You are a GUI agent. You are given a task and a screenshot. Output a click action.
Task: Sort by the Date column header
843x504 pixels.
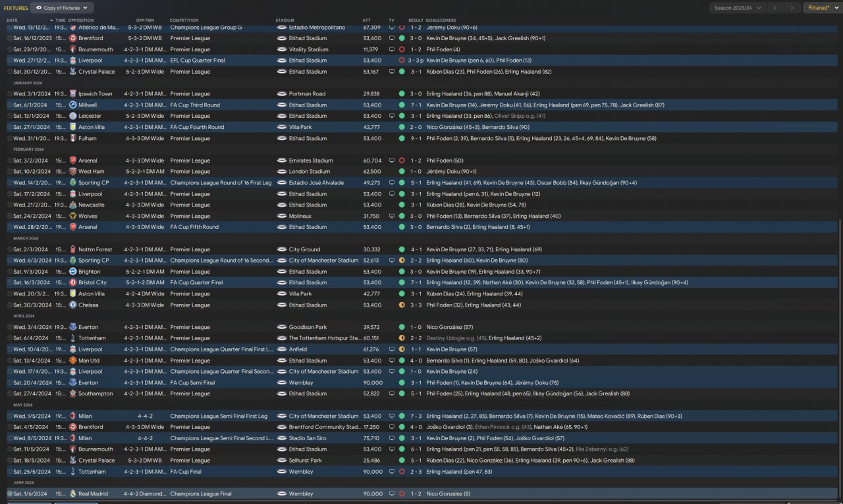point(12,20)
